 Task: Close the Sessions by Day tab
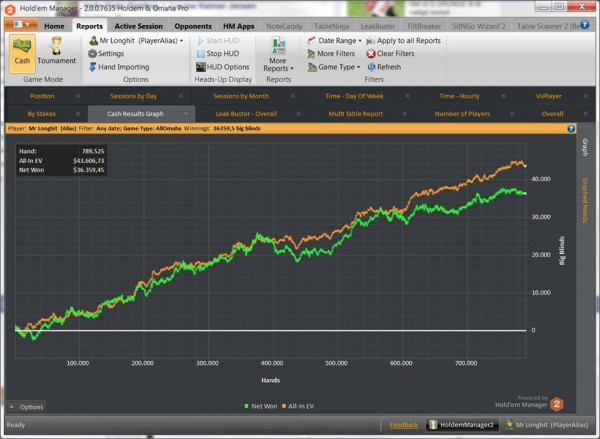(x=181, y=96)
